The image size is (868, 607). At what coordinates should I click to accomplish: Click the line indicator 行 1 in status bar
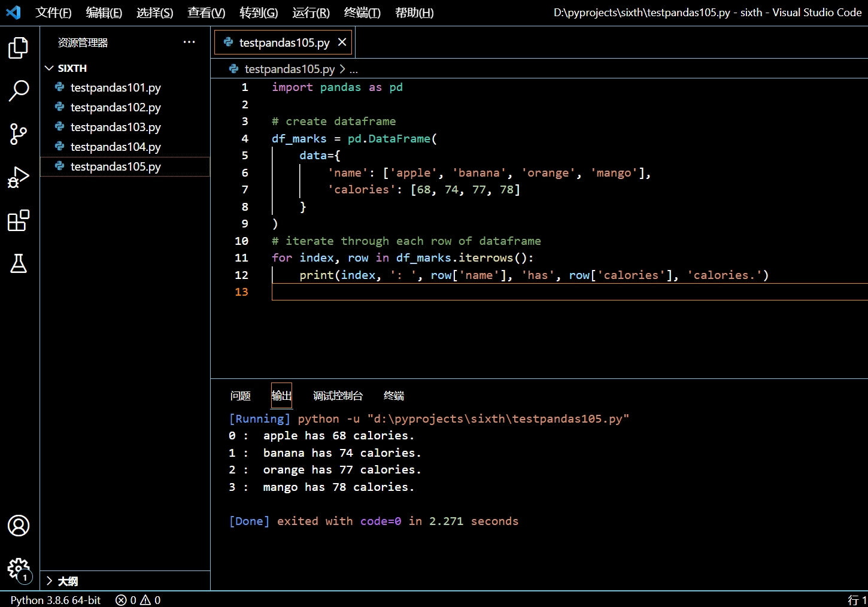(857, 600)
